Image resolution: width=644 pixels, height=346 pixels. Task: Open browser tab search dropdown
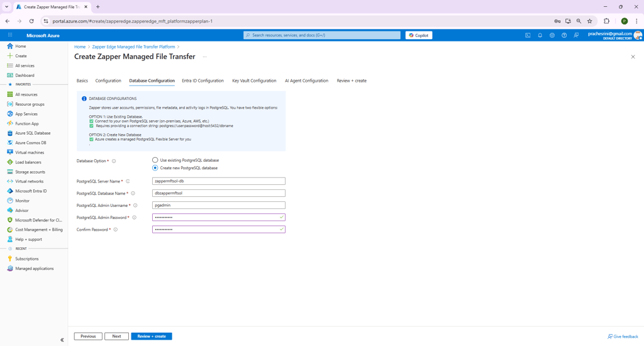click(6, 6)
